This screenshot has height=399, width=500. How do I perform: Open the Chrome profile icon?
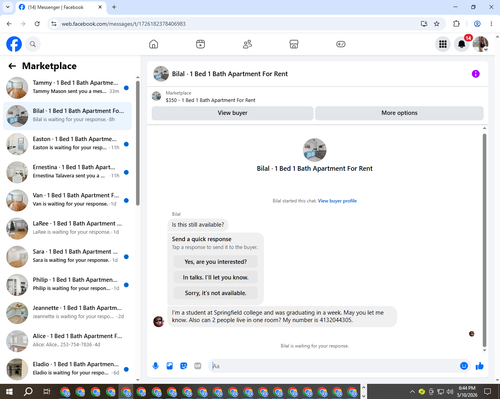[x=477, y=24]
